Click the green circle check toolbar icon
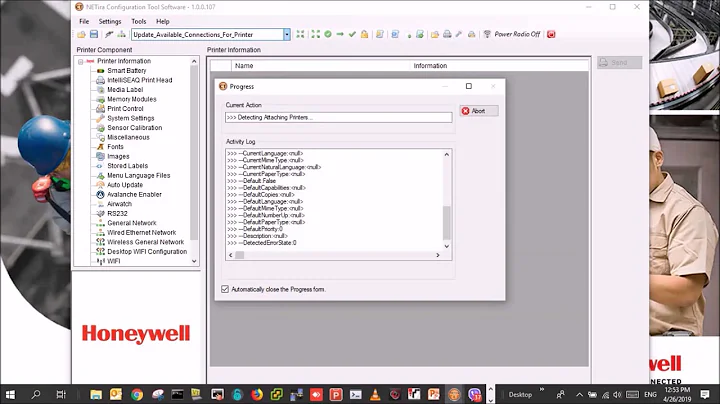Screen dimensions: 720x404 tap(328, 34)
